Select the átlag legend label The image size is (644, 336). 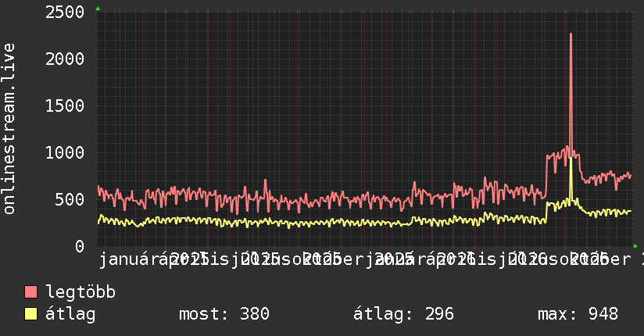tap(70, 314)
